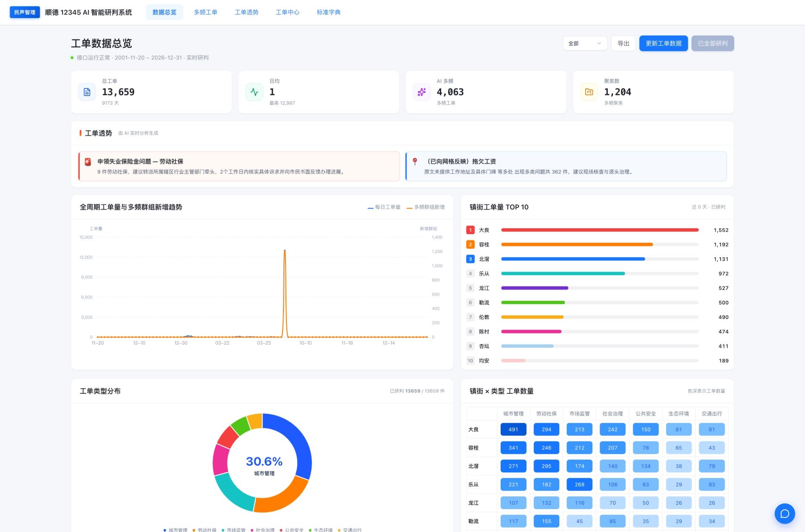Open the 标准字典 tab
This screenshot has height=532, width=805.
[329, 12]
